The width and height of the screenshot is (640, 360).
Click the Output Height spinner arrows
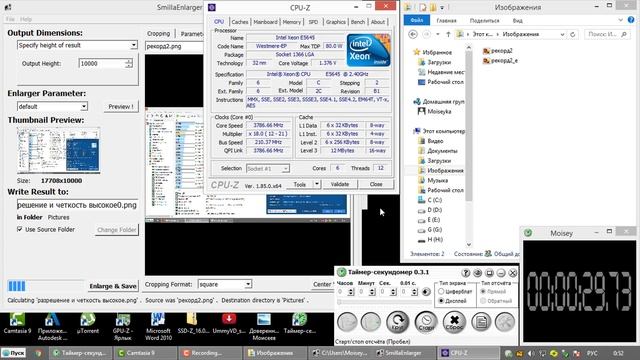129,63
